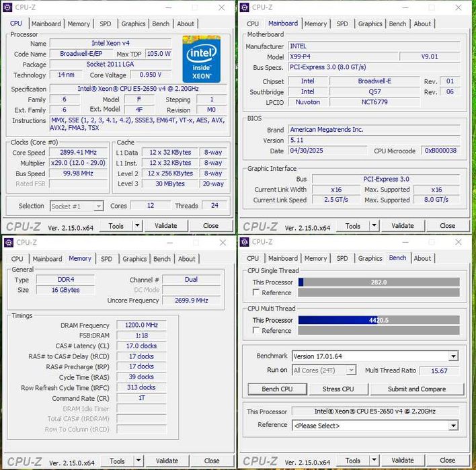The width and height of the screenshot is (476, 470).
Task: Click the Specification field E5-2650 v4
Action: 138,89
